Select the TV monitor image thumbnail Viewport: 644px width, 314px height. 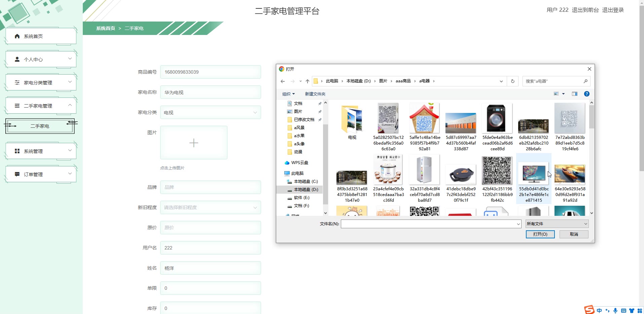(x=534, y=174)
